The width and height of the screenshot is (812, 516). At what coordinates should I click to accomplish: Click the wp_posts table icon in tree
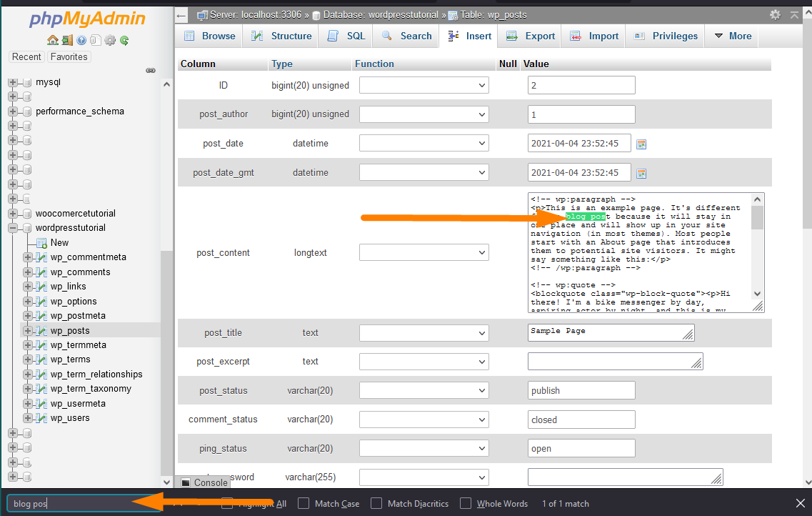click(x=41, y=330)
